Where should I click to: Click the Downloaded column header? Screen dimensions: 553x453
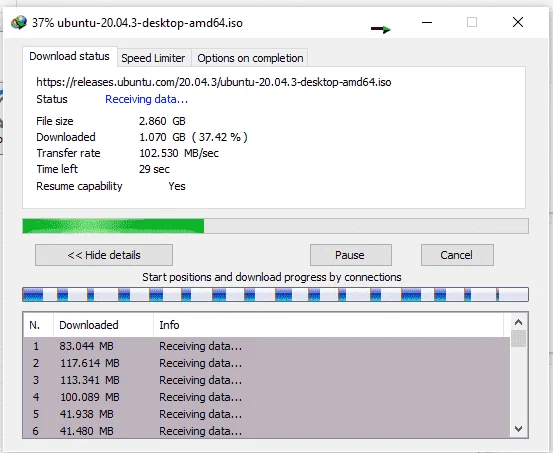point(103,325)
